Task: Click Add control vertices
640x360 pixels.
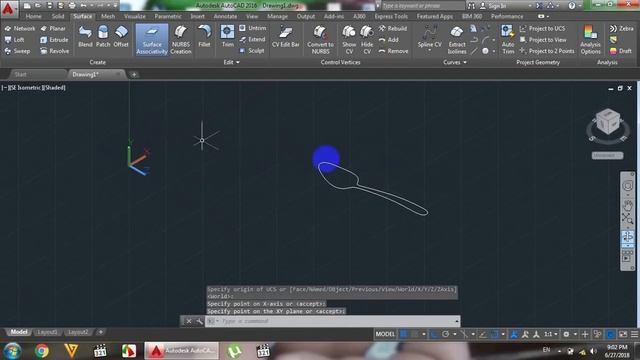Action: pos(388,40)
